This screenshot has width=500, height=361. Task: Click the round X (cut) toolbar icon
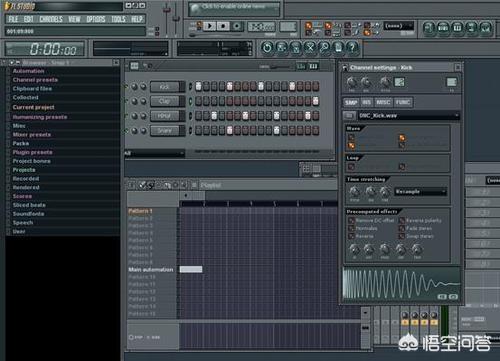pos(310,48)
